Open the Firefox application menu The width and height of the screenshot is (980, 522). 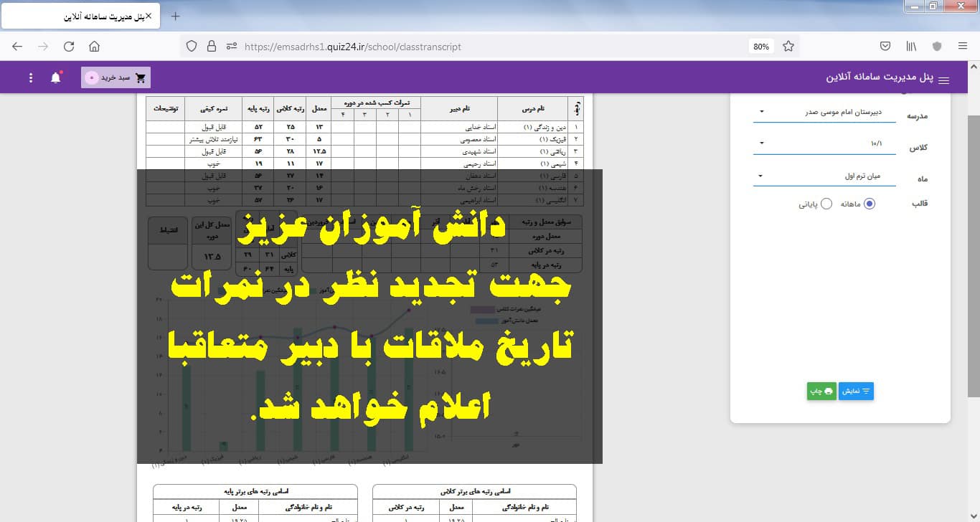[963, 46]
